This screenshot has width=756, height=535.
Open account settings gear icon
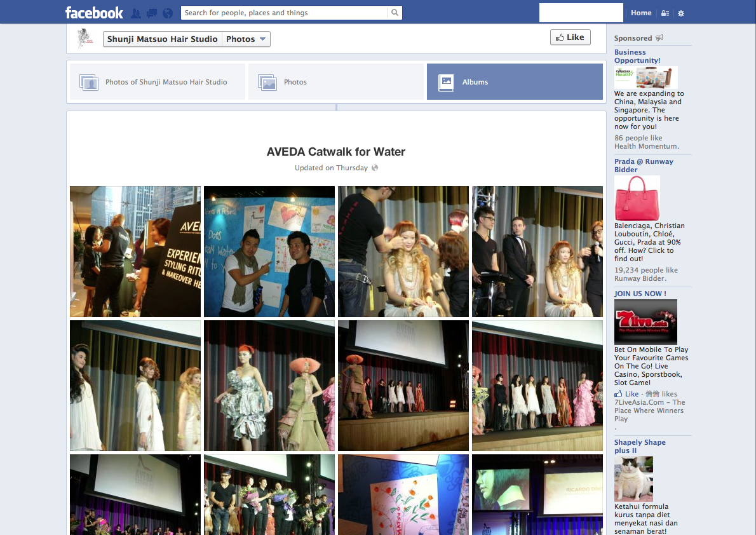click(x=681, y=13)
